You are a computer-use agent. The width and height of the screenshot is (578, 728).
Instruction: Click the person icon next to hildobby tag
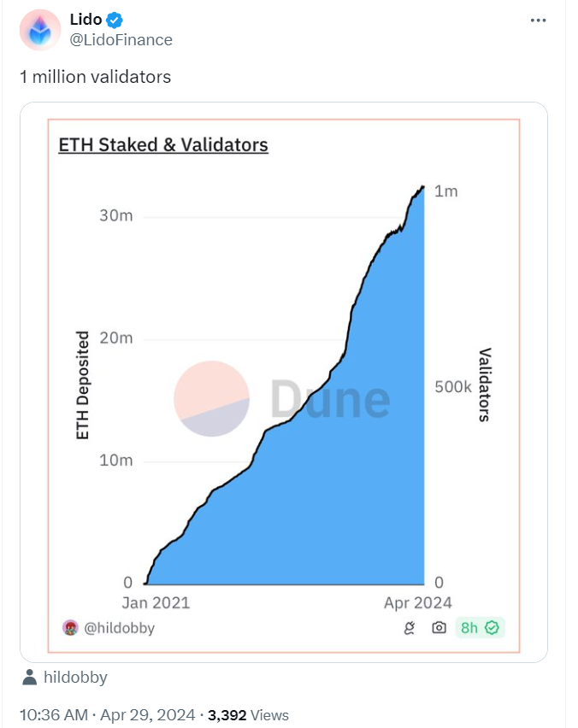(30, 678)
